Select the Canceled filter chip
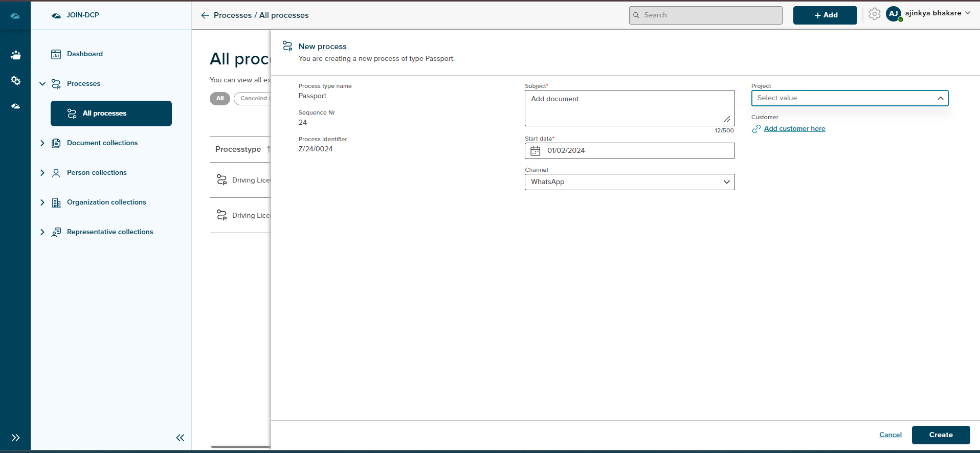Screen dimensions: 980x453 pos(253,98)
